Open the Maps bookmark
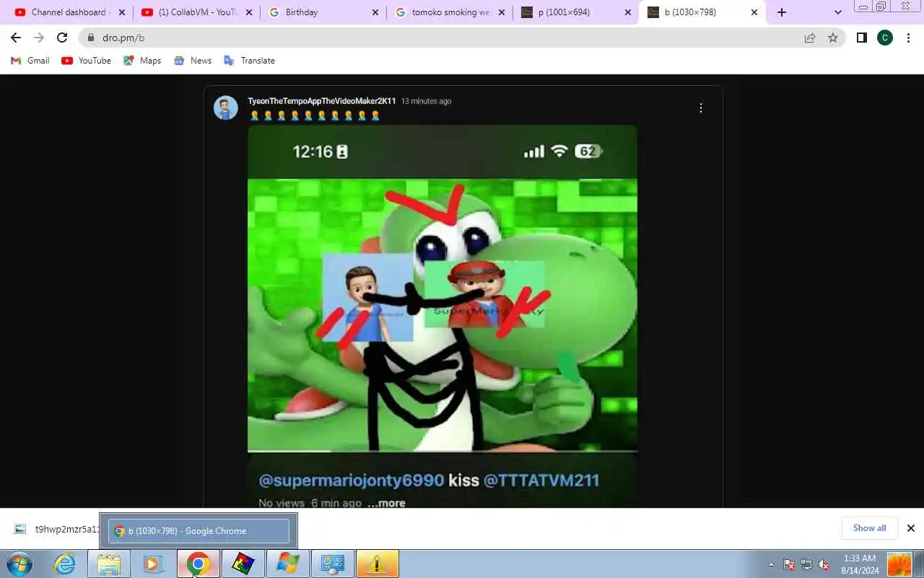Viewport: 924px width, 578px height. pos(142,61)
